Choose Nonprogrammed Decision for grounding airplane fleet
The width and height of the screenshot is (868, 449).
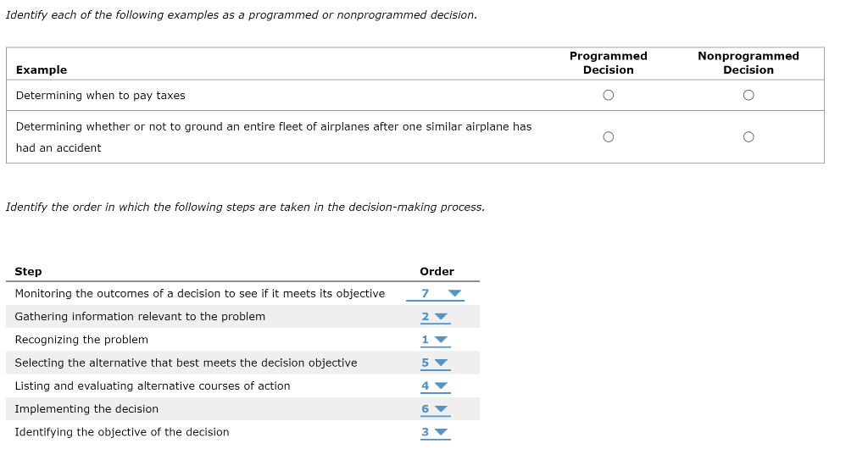[748, 136]
